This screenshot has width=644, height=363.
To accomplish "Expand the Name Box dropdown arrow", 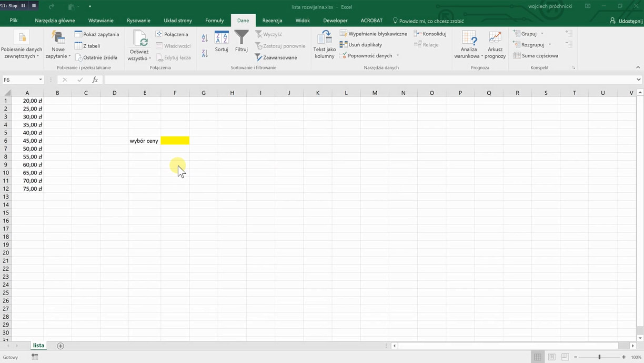I will click(x=41, y=80).
